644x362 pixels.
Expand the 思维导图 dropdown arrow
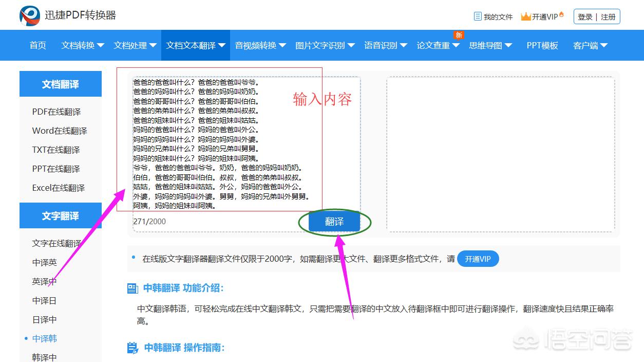point(508,45)
